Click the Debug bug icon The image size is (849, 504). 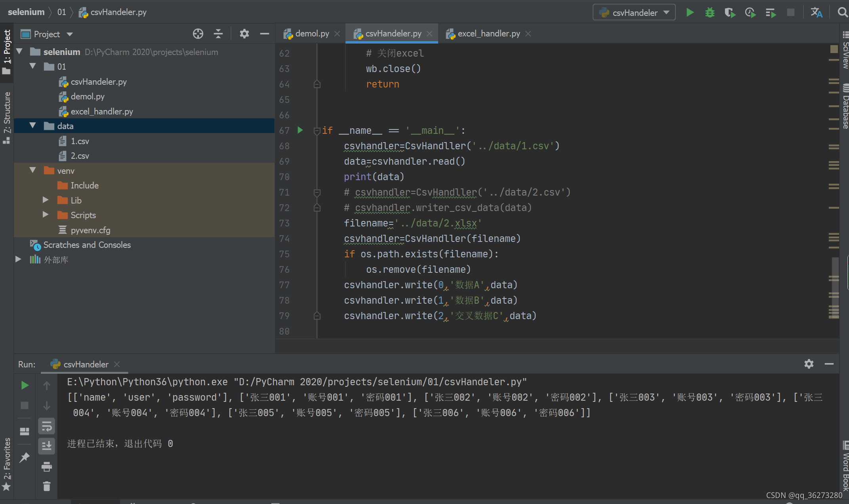[710, 12]
